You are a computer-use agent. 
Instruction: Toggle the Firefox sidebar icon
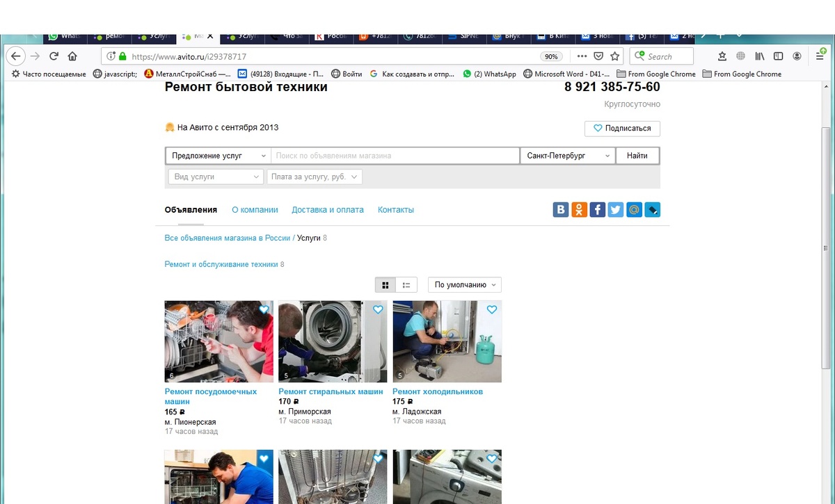[779, 56]
